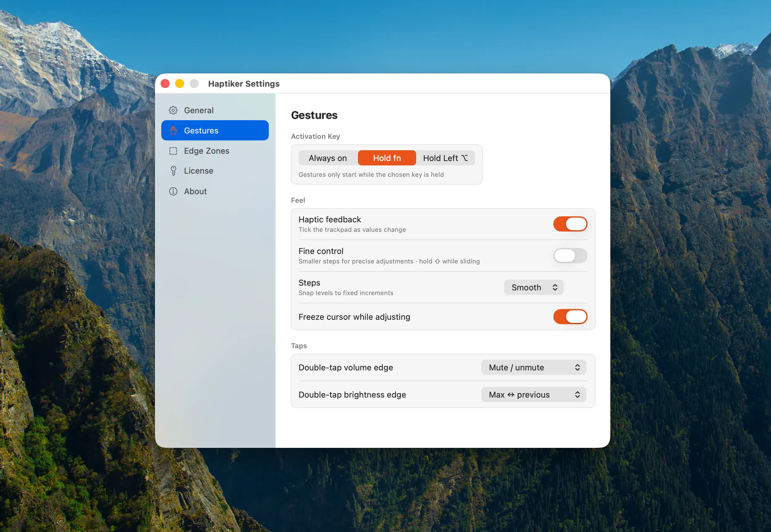Open the About page

(215, 191)
